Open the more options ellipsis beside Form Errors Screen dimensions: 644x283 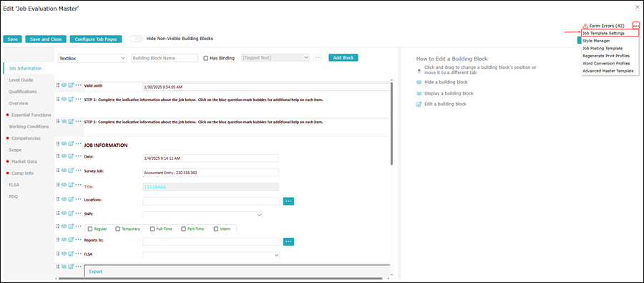pyautogui.click(x=636, y=26)
